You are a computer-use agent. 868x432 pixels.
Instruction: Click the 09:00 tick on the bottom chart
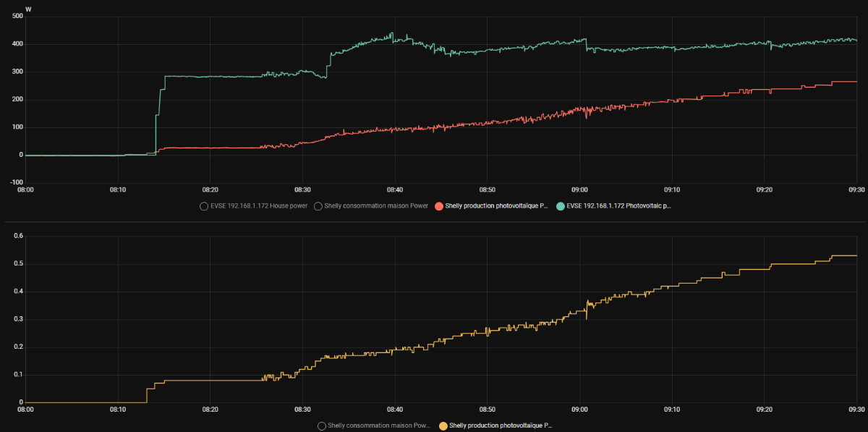click(x=579, y=409)
